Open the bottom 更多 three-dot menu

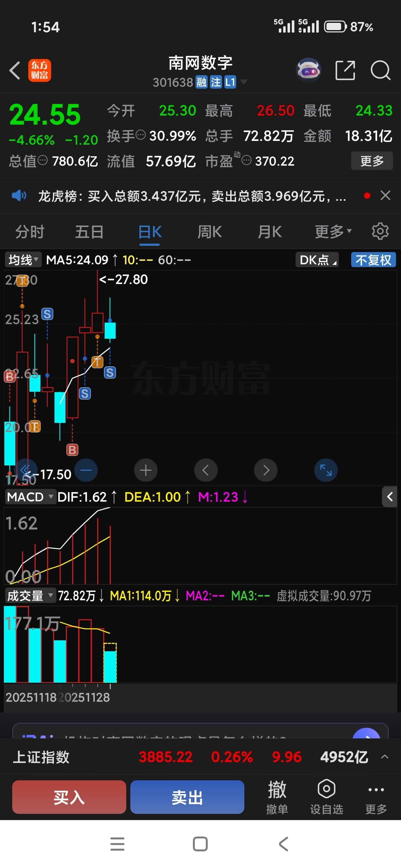[376, 797]
